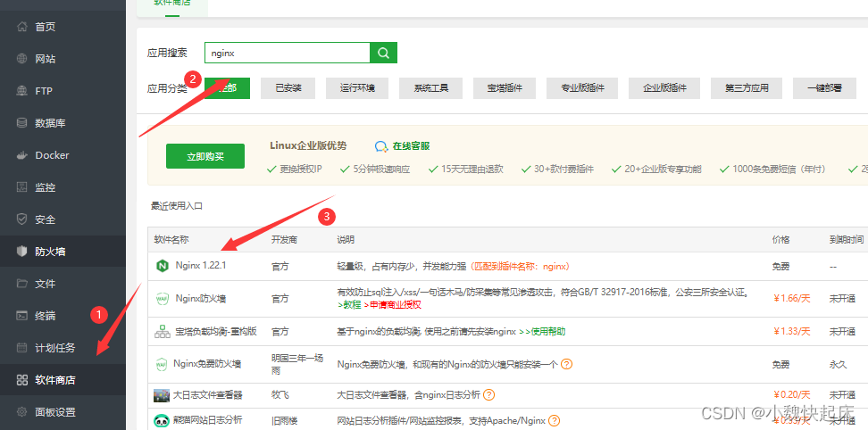Click the Nginx免费防火墙 WAF icon
Viewport: 868px width, 430px height.
point(161,364)
